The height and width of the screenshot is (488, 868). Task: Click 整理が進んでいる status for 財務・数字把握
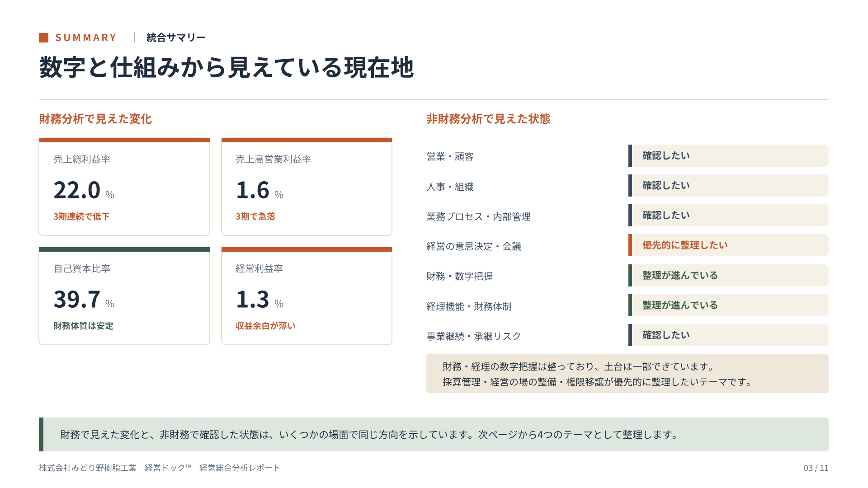click(x=728, y=275)
